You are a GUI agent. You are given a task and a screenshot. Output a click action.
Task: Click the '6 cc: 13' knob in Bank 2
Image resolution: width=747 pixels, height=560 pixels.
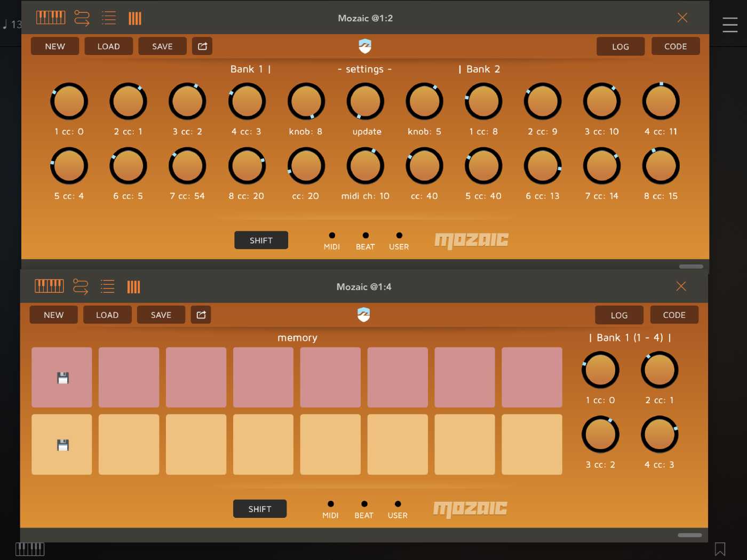coord(543,166)
